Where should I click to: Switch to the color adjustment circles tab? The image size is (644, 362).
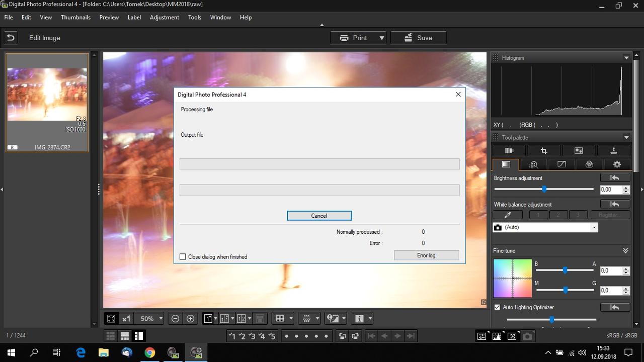[589, 164]
